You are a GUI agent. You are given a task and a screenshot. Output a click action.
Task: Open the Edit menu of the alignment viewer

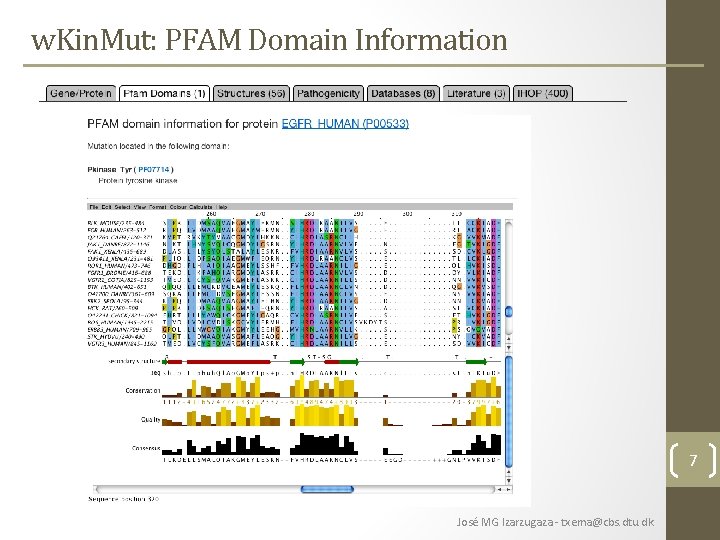click(x=107, y=207)
